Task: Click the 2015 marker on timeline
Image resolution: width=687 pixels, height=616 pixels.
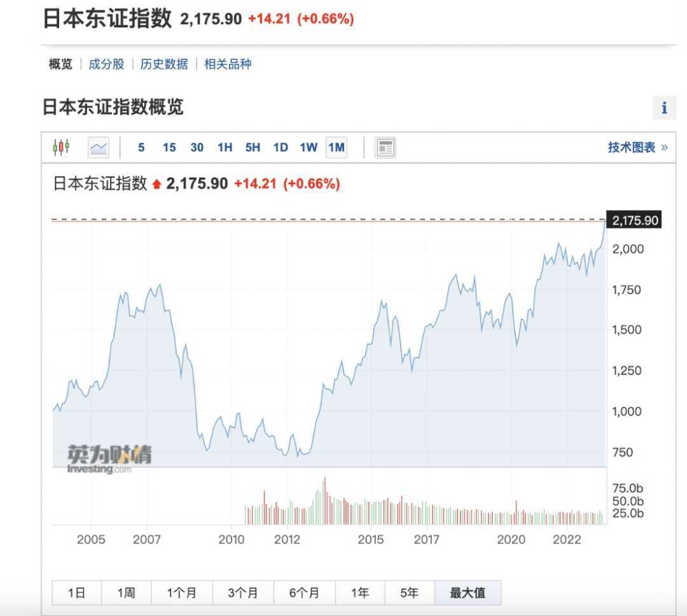Action: (x=371, y=540)
